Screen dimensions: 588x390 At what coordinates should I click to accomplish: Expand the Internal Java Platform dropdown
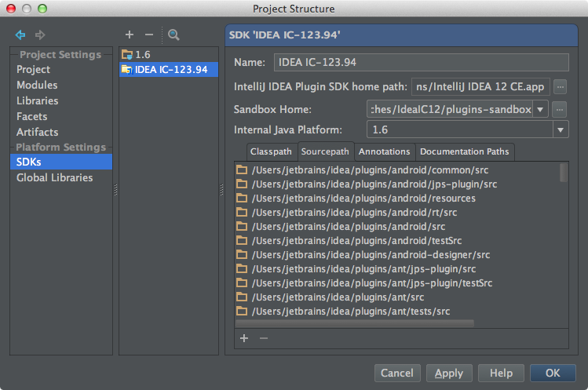561,130
